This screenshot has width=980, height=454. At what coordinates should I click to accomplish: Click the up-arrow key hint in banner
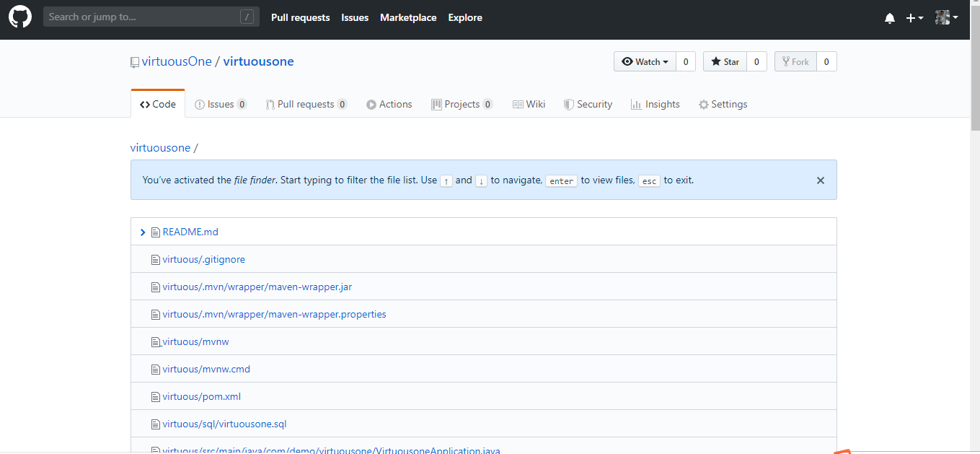point(446,181)
